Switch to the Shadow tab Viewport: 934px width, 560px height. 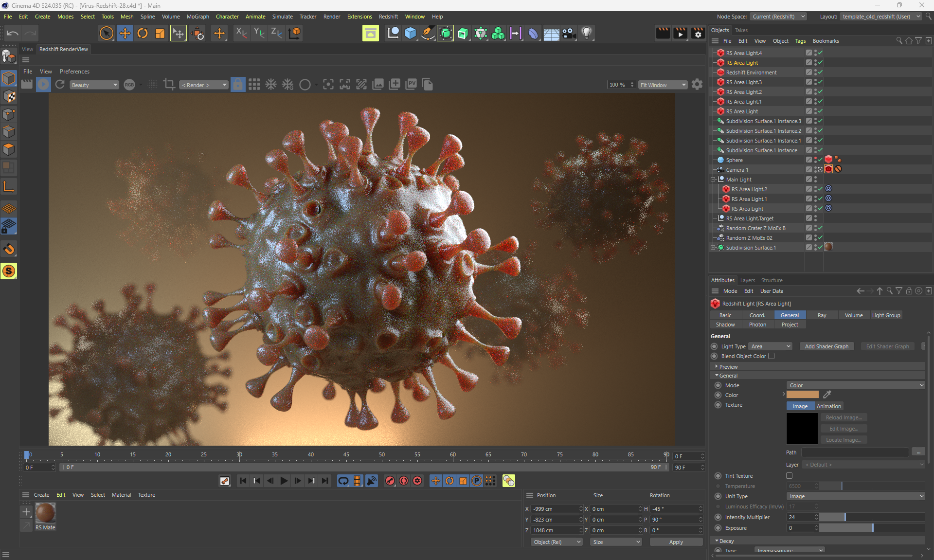pos(725,325)
